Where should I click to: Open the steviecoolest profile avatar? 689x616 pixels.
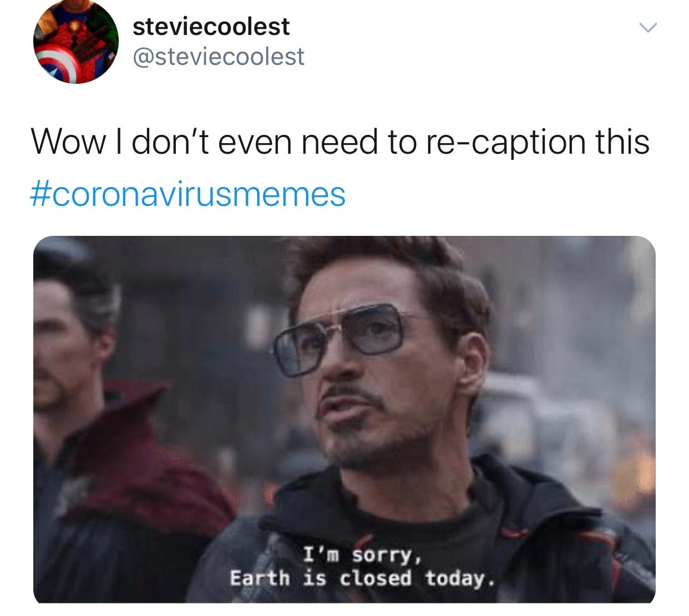(x=76, y=42)
